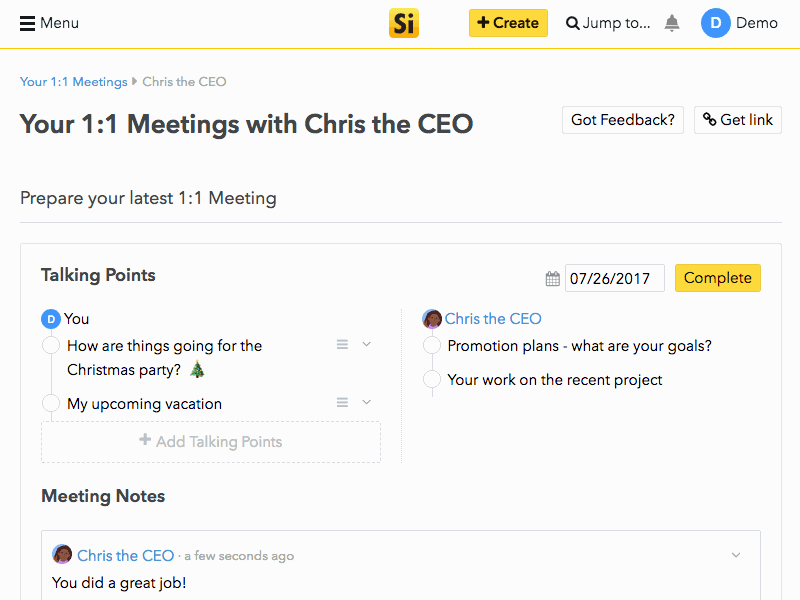Check off the 'Promotion plans' talking point
800x600 pixels.
[x=432, y=344]
